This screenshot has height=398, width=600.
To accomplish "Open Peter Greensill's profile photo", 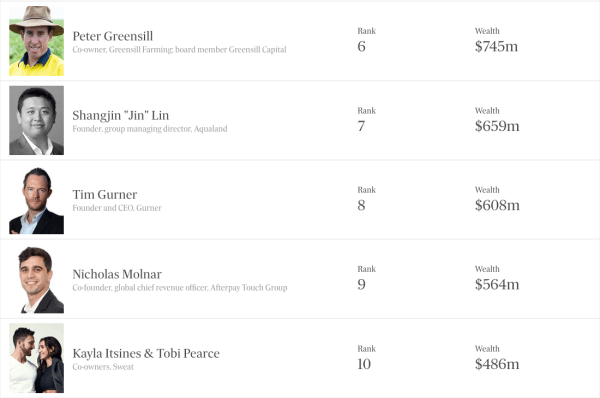I will (36, 41).
